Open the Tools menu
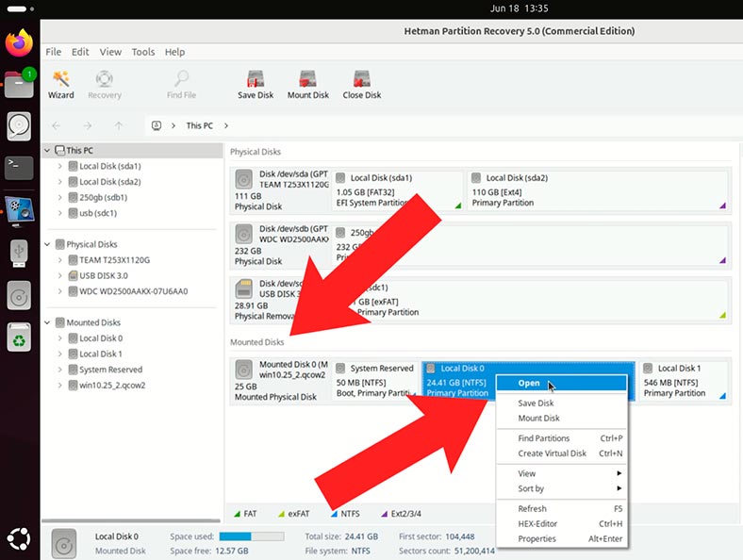 point(143,52)
